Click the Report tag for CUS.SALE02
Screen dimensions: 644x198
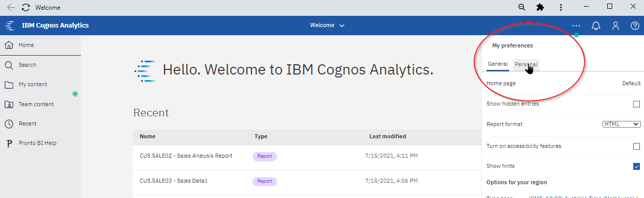pos(265,156)
